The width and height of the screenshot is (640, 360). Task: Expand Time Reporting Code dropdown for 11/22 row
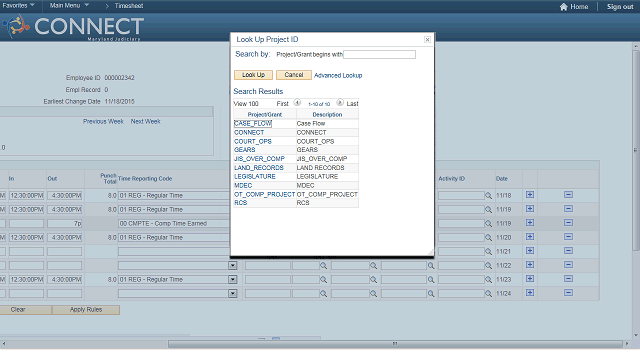coord(233,266)
